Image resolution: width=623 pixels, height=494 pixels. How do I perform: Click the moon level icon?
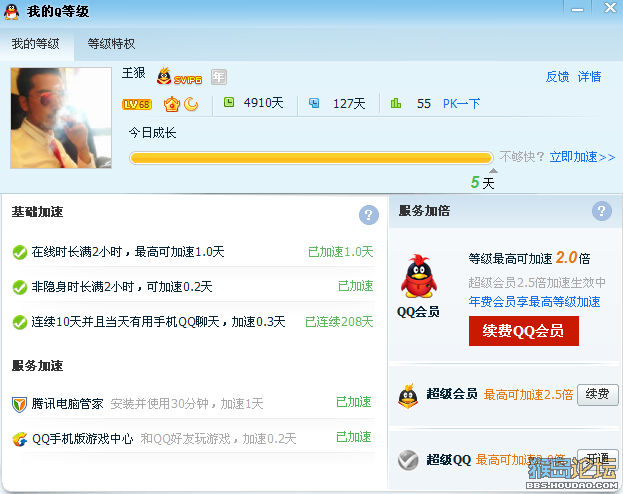191,104
